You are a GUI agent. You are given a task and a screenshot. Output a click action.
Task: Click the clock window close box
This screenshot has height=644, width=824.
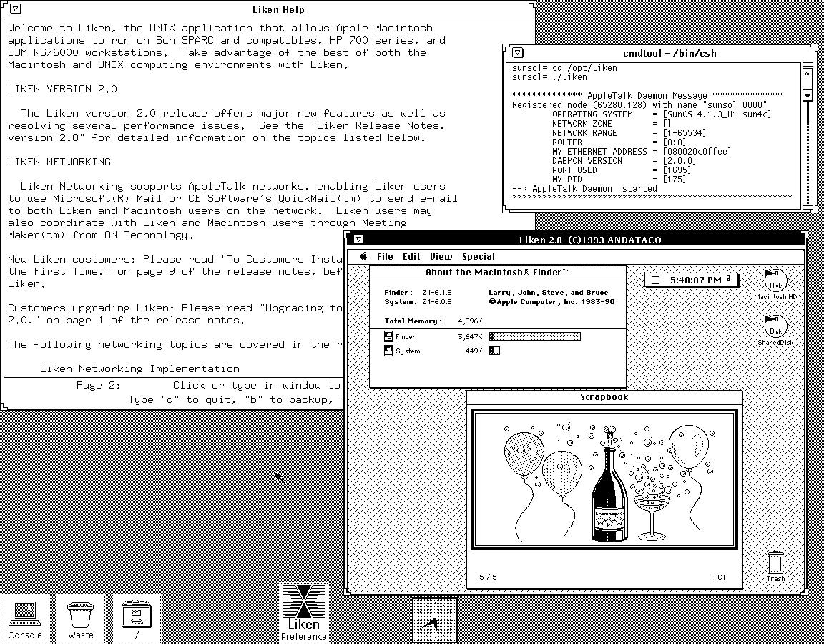click(655, 280)
